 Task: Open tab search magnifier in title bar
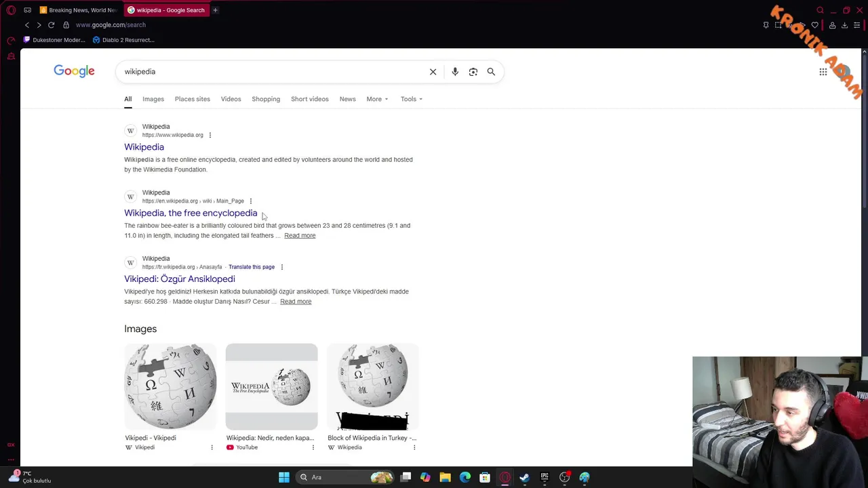820,10
